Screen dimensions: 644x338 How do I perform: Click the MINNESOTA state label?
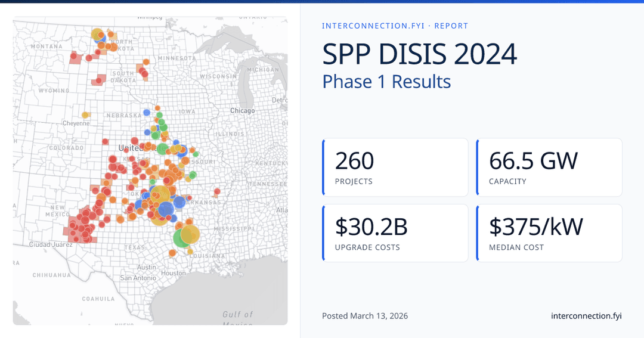pyautogui.click(x=177, y=58)
